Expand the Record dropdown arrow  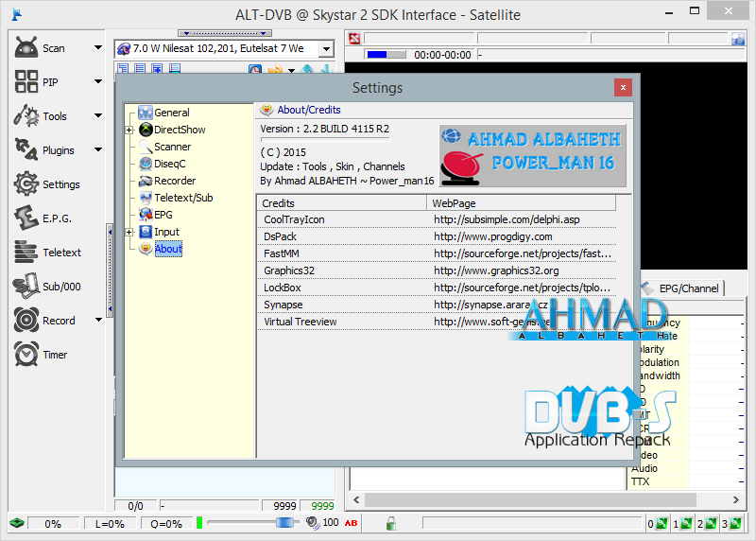pyautogui.click(x=98, y=320)
